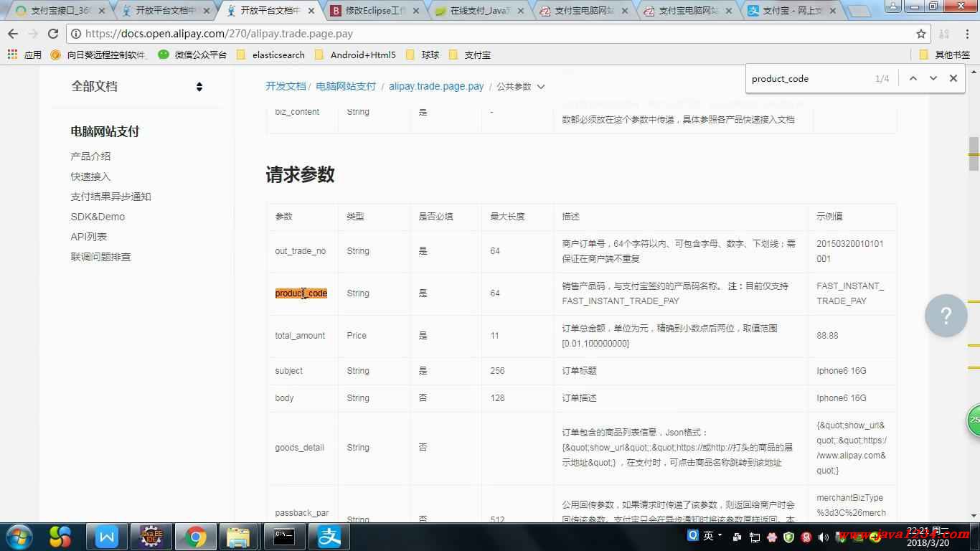Open 向日葵远程控制软件 bookmark
The image size is (980, 551).
[99, 55]
